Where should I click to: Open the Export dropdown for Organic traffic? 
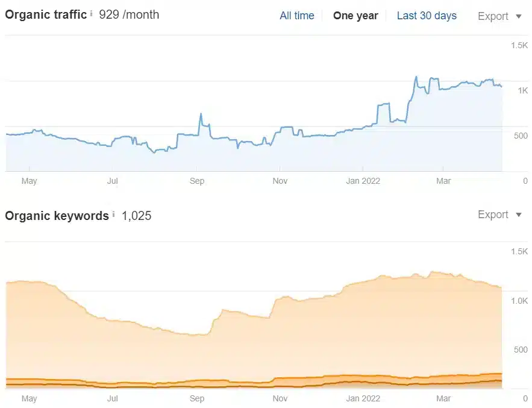coord(499,16)
